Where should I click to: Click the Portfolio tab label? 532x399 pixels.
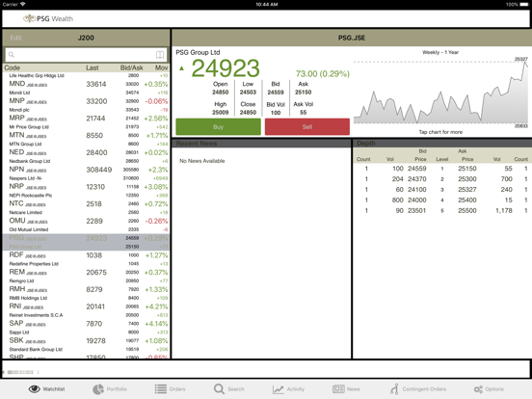(x=117, y=389)
